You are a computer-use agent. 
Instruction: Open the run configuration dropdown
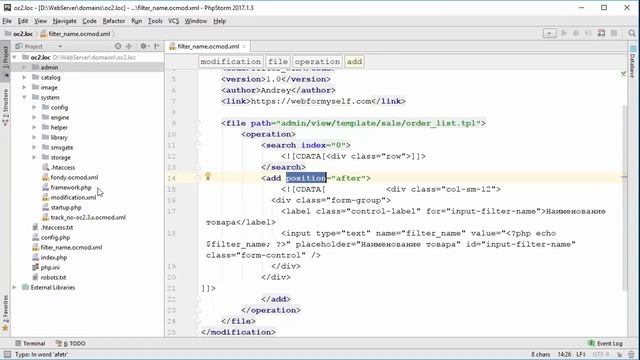coord(549,33)
